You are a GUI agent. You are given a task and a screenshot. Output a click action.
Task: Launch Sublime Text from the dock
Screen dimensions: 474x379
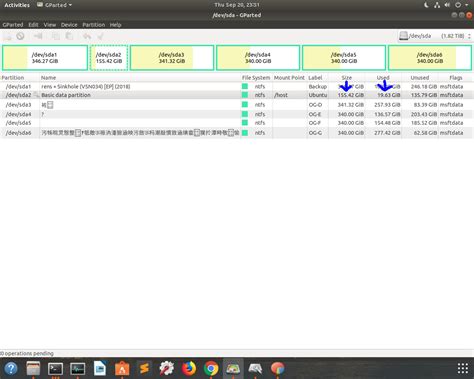[x=144, y=368]
